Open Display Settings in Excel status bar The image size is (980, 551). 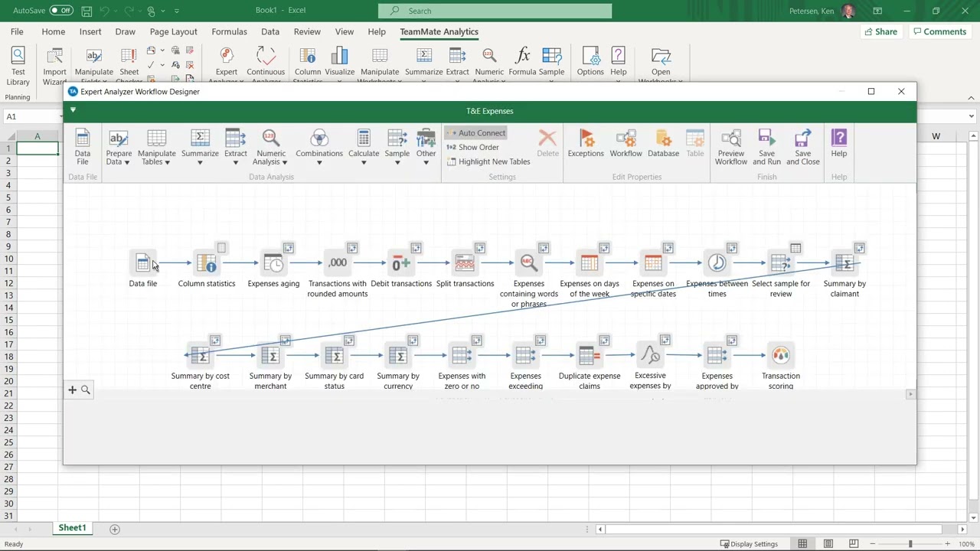click(749, 544)
